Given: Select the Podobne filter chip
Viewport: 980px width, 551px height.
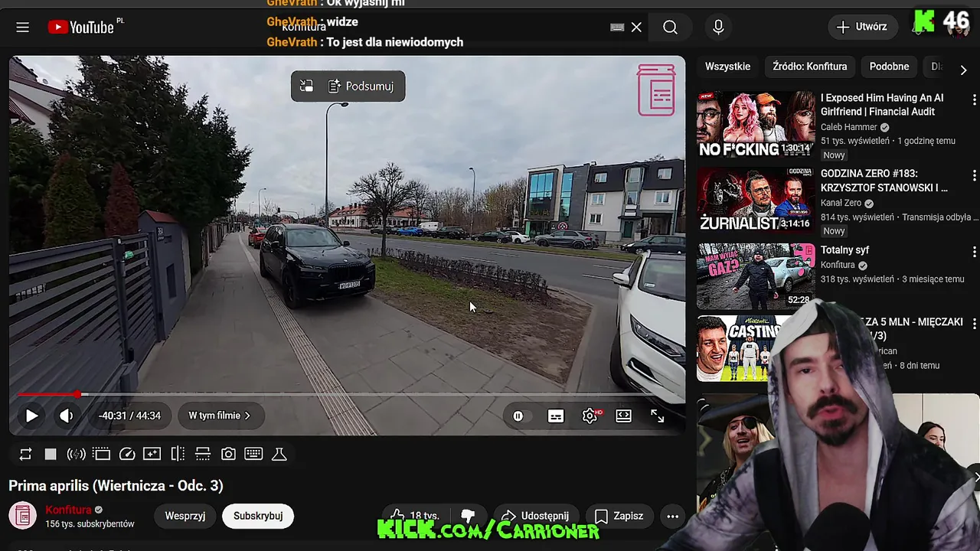Looking at the screenshot, I should (x=889, y=67).
